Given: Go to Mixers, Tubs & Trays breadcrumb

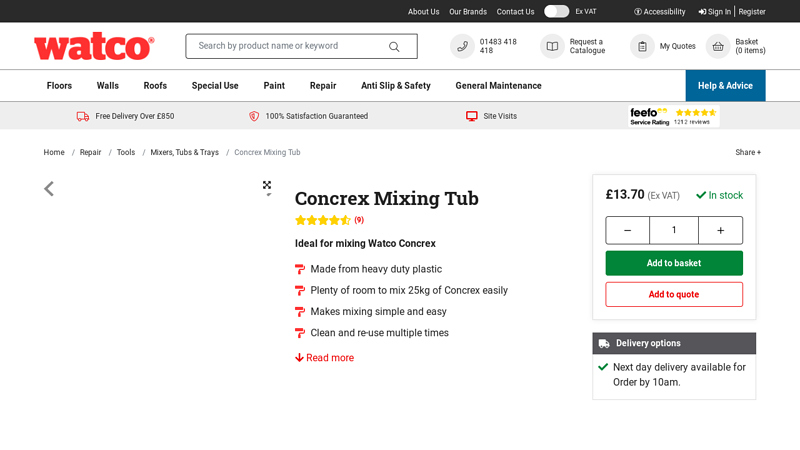Looking at the screenshot, I should [184, 152].
